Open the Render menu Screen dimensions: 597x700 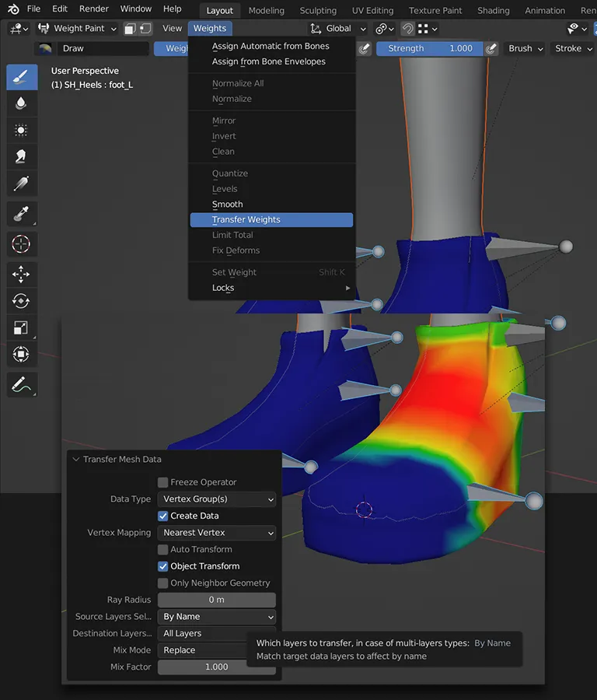pyautogui.click(x=94, y=9)
